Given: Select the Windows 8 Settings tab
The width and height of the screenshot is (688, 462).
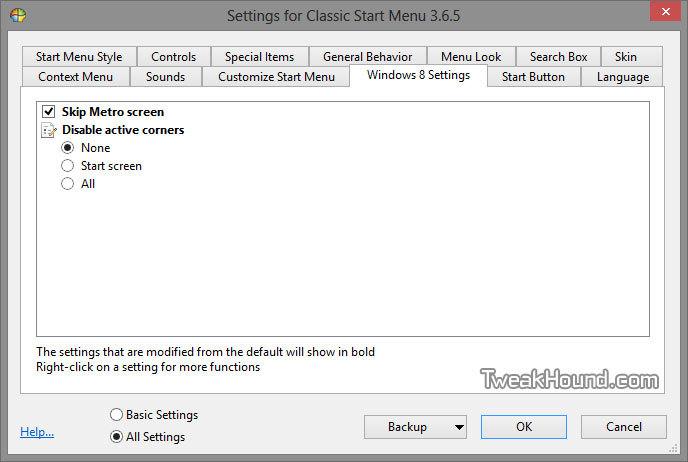Looking at the screenshot, I should [419, 75].
